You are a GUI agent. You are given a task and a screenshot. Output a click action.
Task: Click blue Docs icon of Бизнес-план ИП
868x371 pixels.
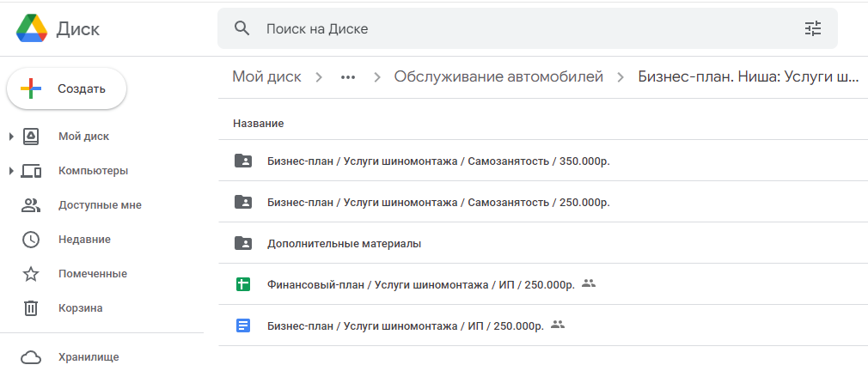[x=243, y=325]
